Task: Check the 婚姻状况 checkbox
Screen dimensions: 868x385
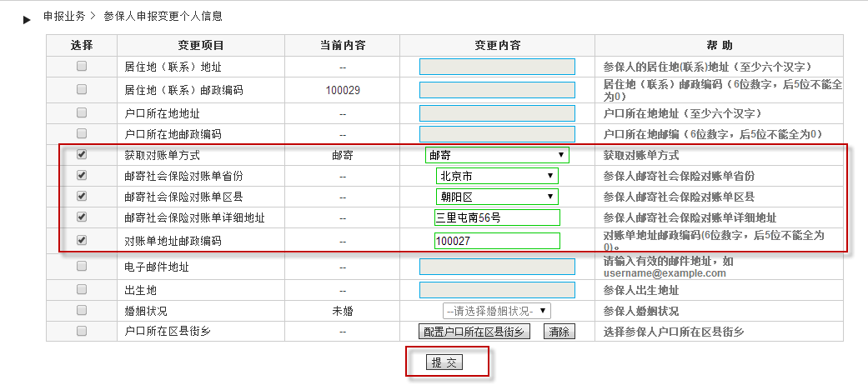Action: click(x=82, y=310)
